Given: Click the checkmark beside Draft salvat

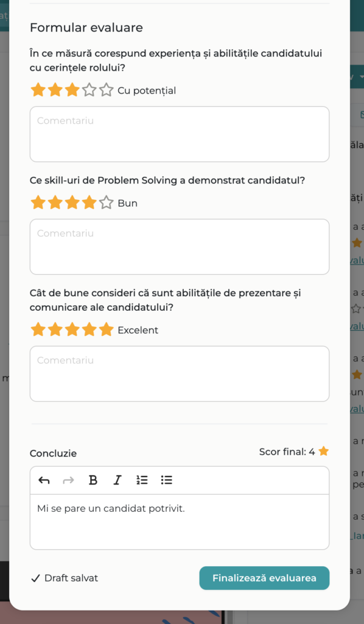Looking at the screenshot, I should pyautogui.click(x=35, y=577).
